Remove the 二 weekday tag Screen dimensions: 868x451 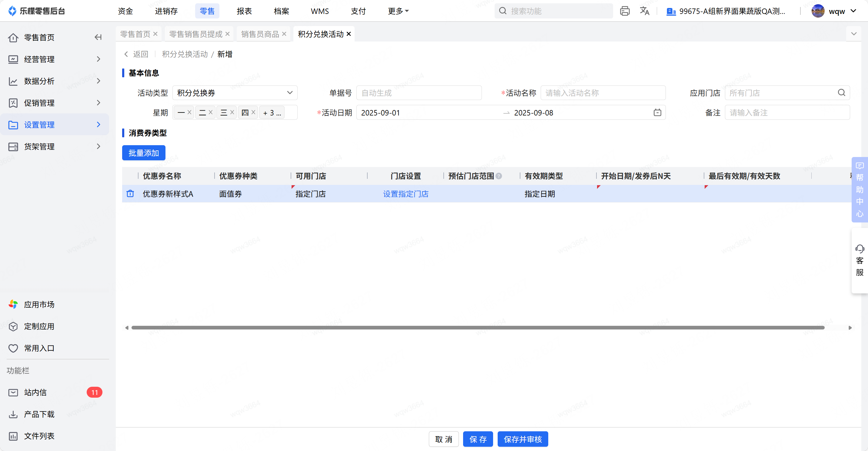click(x=211, y=112)
